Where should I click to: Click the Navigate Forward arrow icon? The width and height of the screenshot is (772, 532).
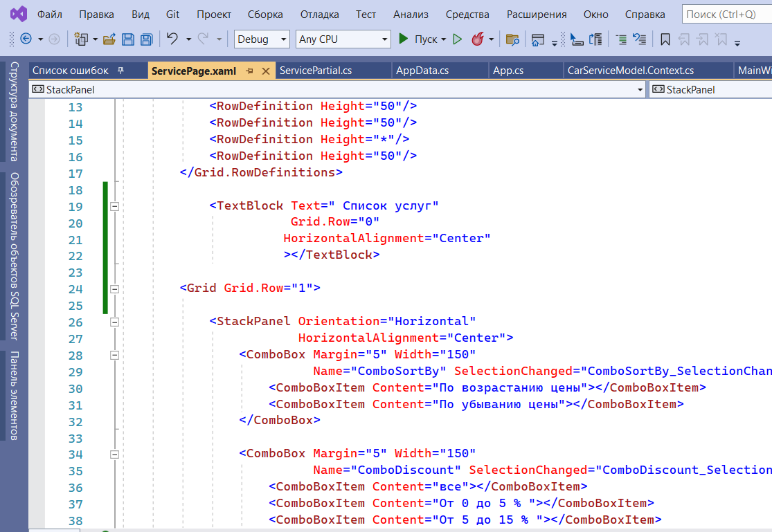pyautogui.click(x=54, y=39)
